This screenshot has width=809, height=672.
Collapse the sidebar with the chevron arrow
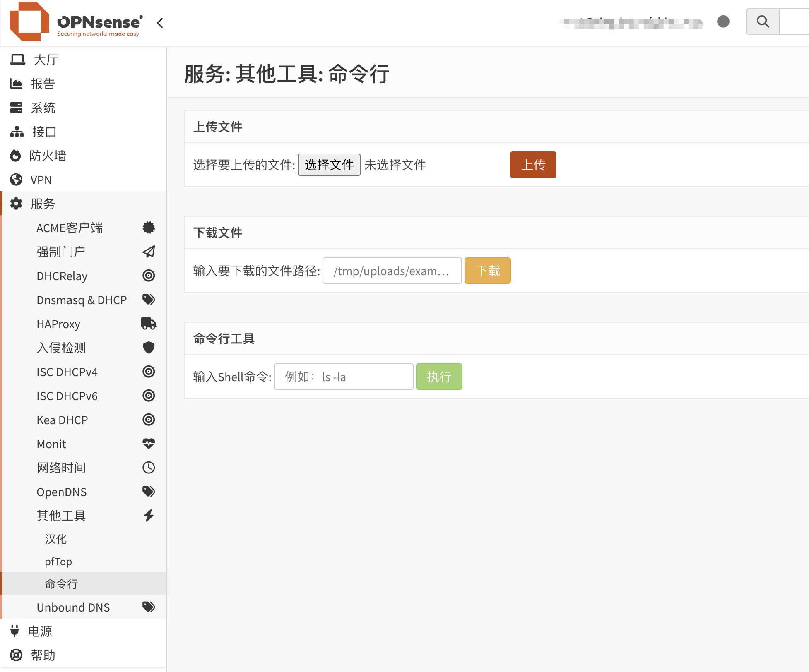[160, 23]
